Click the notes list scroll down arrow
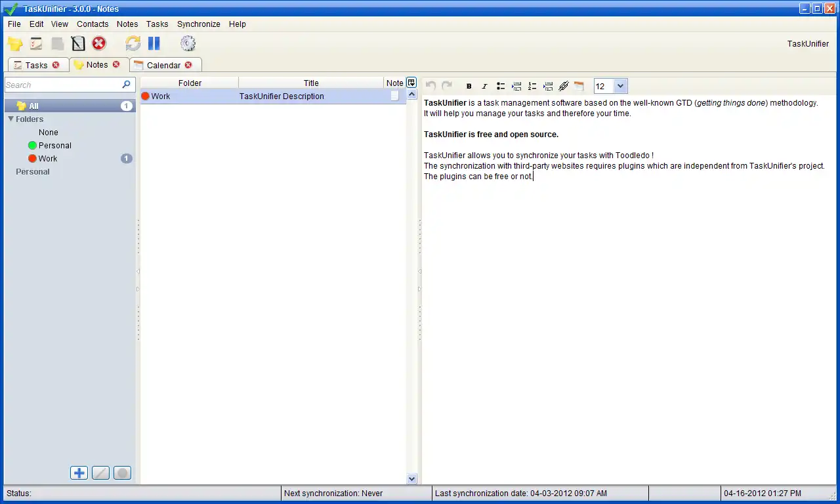The image size is (840, 504). (x=412, y=479)
